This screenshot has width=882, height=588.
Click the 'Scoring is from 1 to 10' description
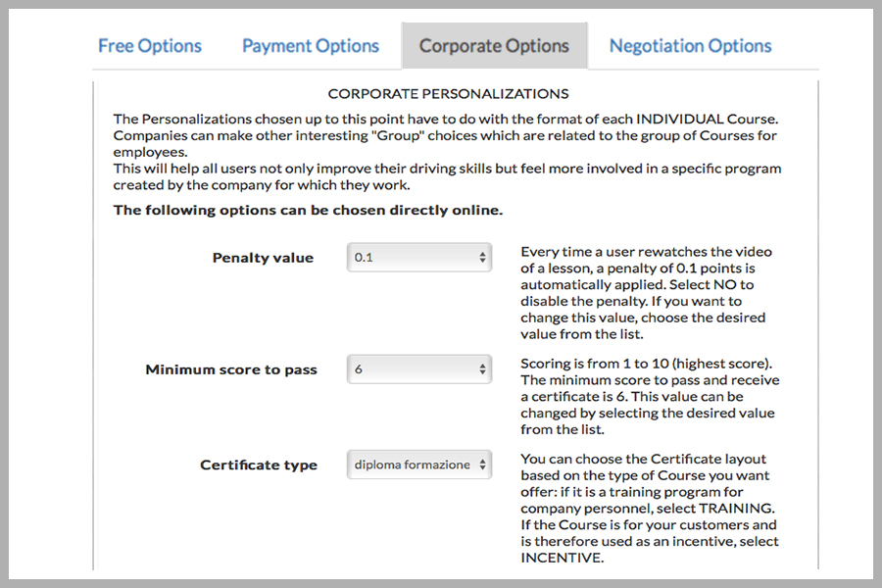tap(650, 396)
